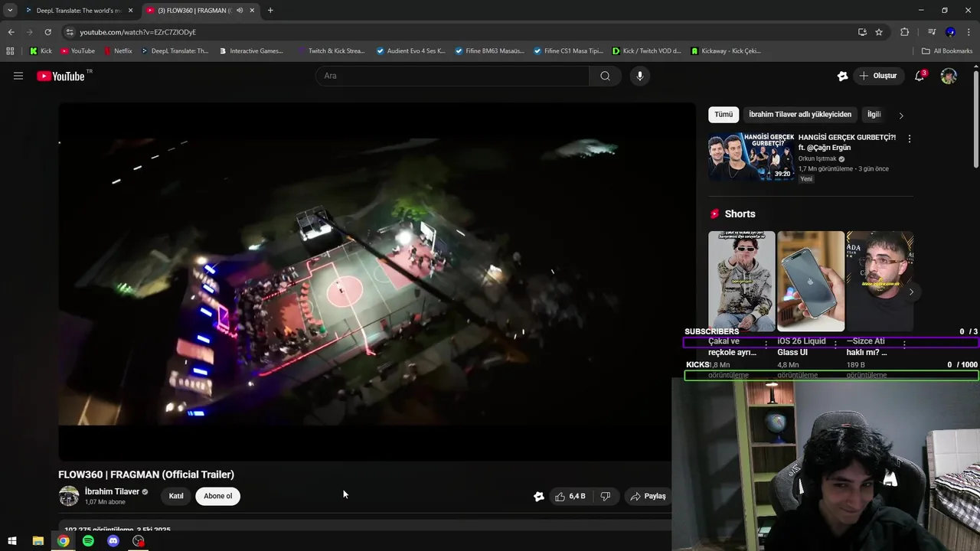Click the Katıl join button
This screenshot has width=980, height=551.
pos(176,496)
